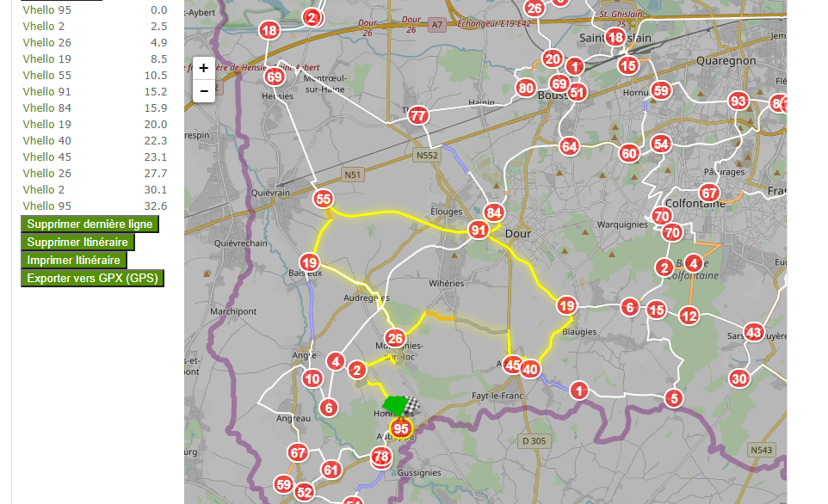Zoom in on the map
This screenshot has height=504, width=828.
pos(203,69)
